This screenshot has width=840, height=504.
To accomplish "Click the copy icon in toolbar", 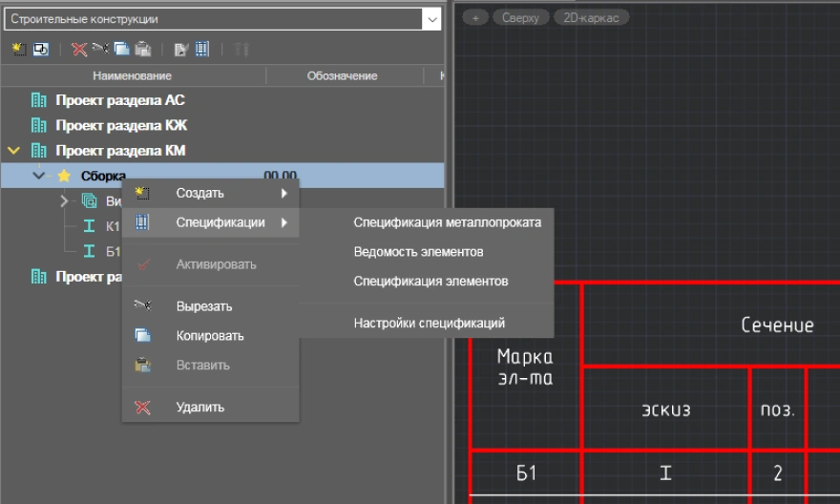I will tap(121, 49).
